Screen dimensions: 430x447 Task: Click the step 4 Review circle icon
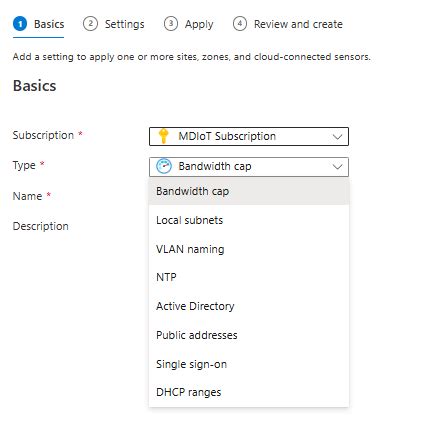point(240,24)
